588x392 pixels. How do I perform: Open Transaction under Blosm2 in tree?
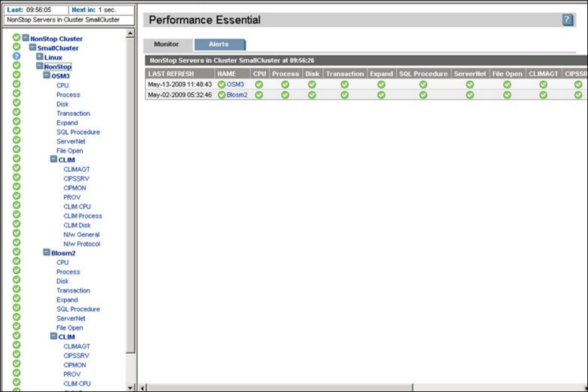click(x=73, y=291)
